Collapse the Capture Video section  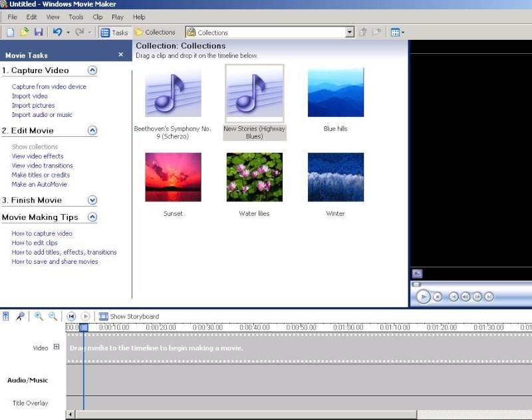point(92,70)
